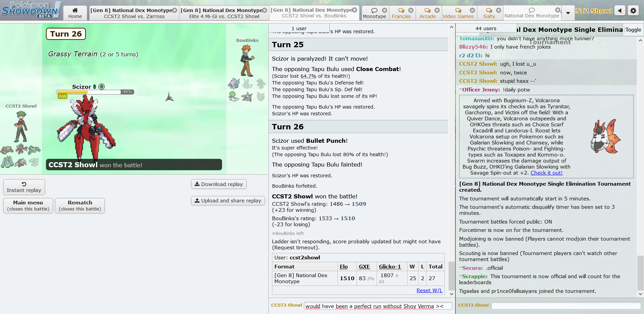Select the CCST2 Showl vs. BouBinks battle tab
This screenshot has width=644, height=314.
point(314,13)
